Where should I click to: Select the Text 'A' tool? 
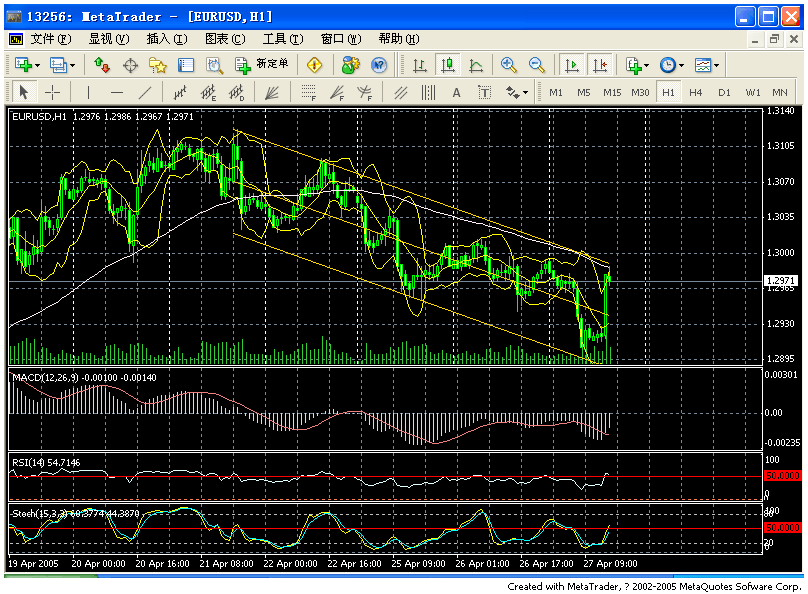[x=456, y=93]
